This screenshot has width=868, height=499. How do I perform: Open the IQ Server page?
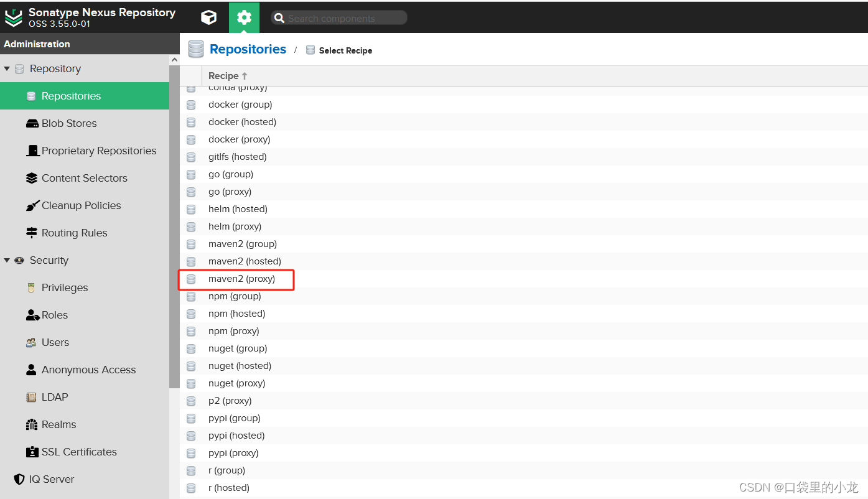(x=85, y=479)
